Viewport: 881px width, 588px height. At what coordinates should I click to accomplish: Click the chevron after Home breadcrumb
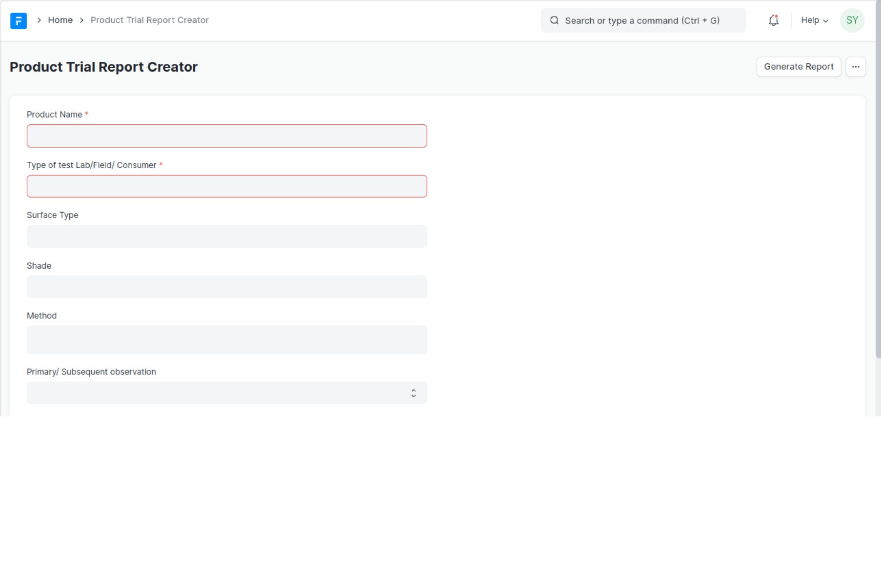(81, 20)
